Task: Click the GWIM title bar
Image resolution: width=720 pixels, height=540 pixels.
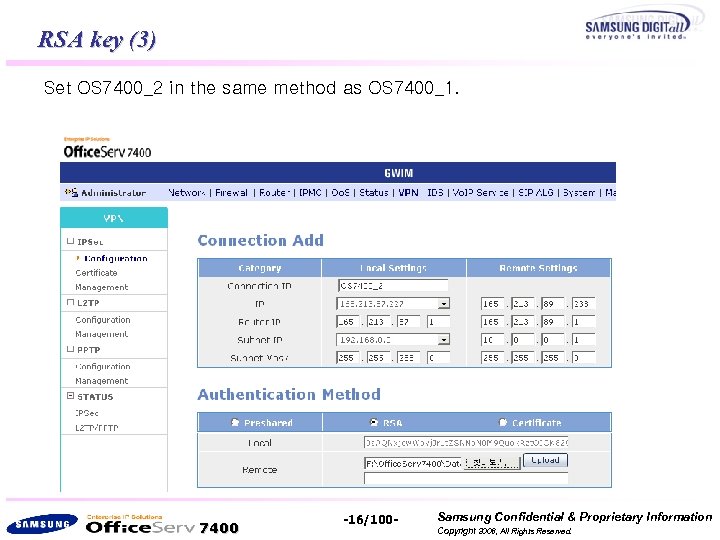Action: pos(338,173)
